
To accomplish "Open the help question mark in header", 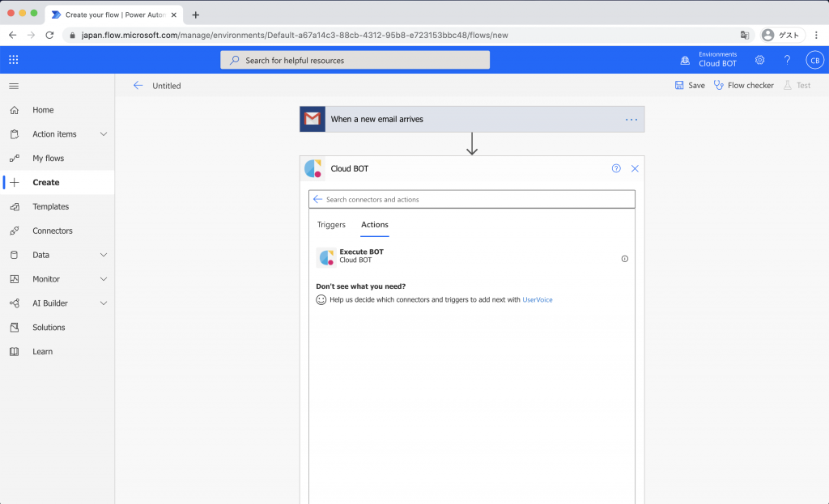I will point(787,60).
